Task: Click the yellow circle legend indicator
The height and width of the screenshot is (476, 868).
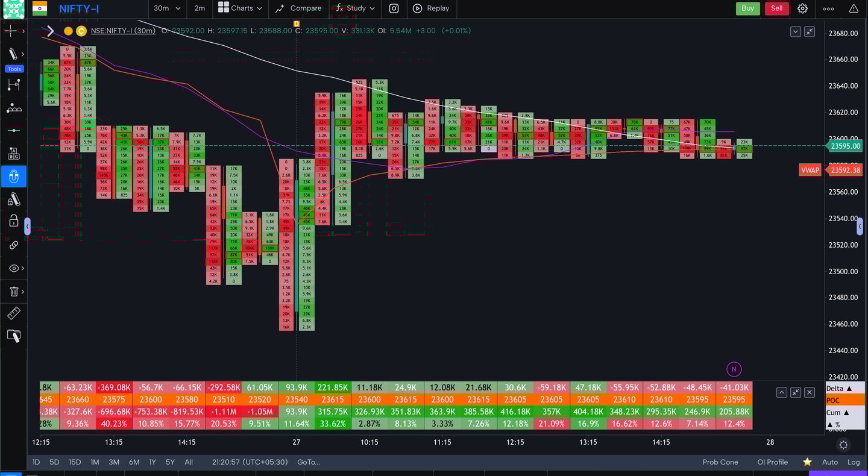Action: pyautogui.click(x=68, y=31)
